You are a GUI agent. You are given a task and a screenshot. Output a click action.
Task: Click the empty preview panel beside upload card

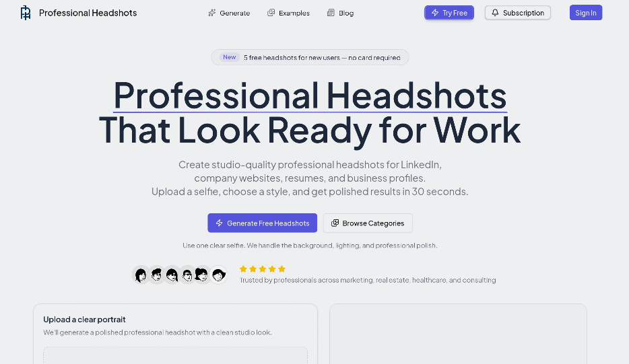click(458, 334)
